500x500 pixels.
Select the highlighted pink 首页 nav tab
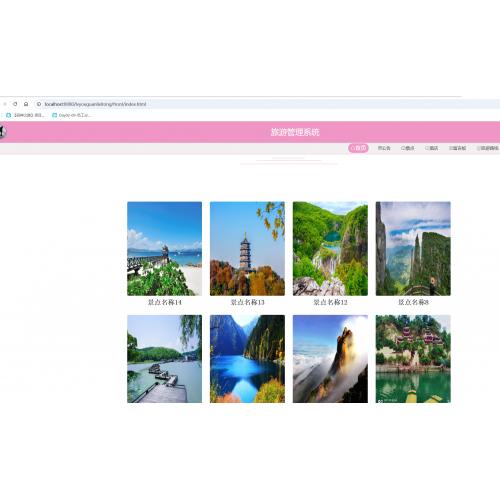[358, 148]
